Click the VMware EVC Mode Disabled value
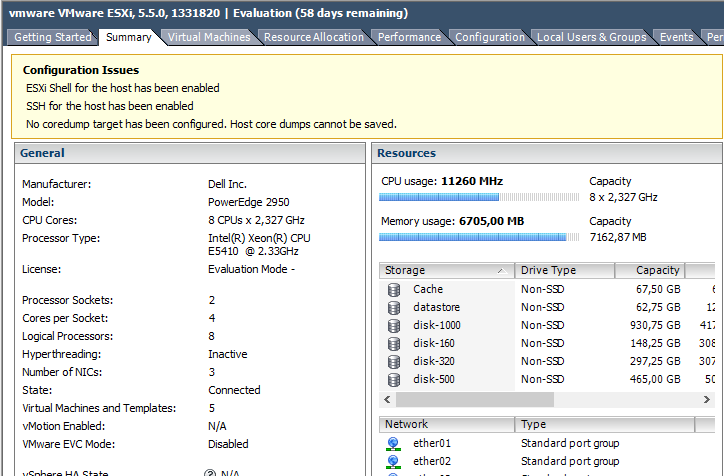Viewport: 724px width, 476px height. (228, 444)
